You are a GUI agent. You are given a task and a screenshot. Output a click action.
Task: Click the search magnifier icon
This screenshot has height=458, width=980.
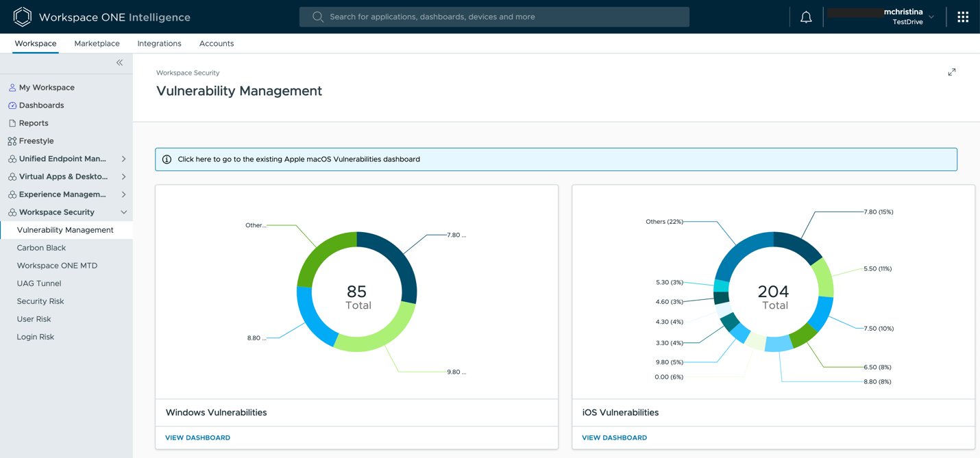pos(318,17)
